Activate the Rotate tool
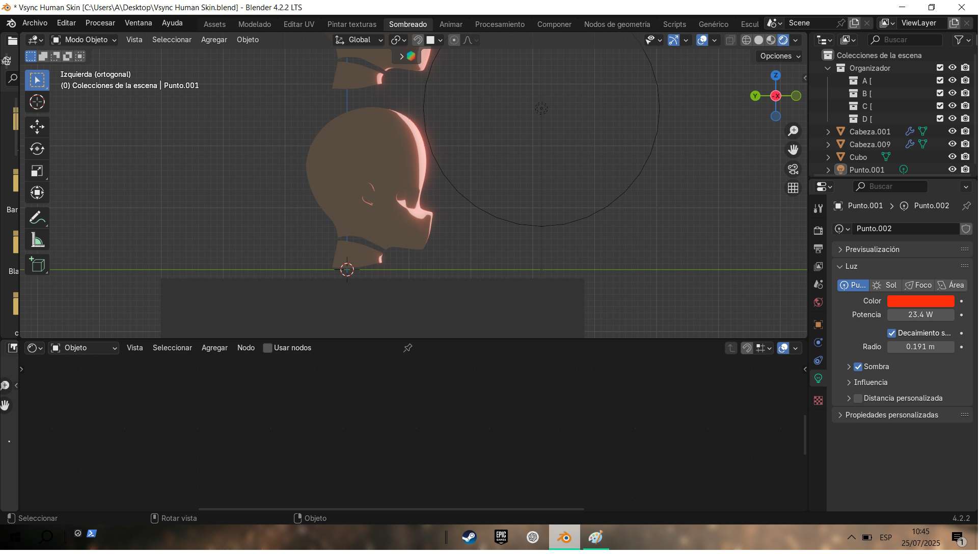 (x=37, y=149)
